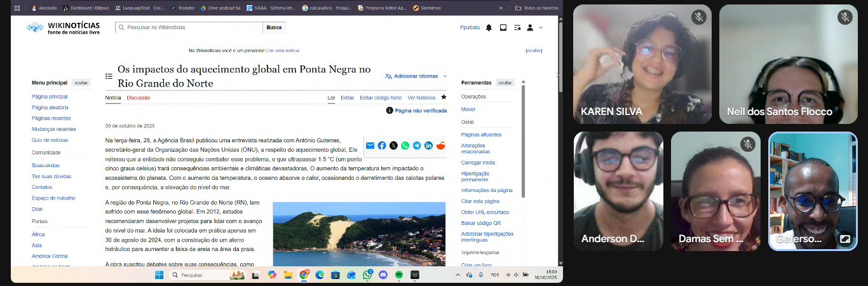Share article via the Facebook icon
Image resolution: width=868 pixels, height=286 pixels.
(382, 146)
